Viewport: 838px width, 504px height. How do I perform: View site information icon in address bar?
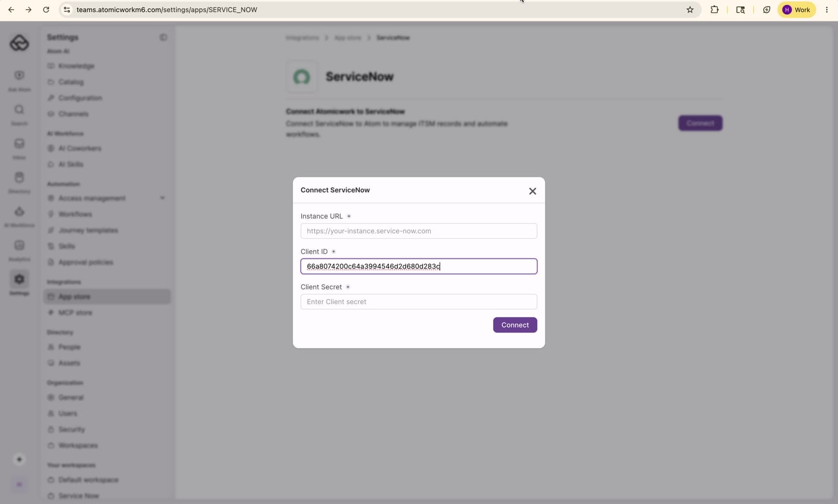pos(67,10)
